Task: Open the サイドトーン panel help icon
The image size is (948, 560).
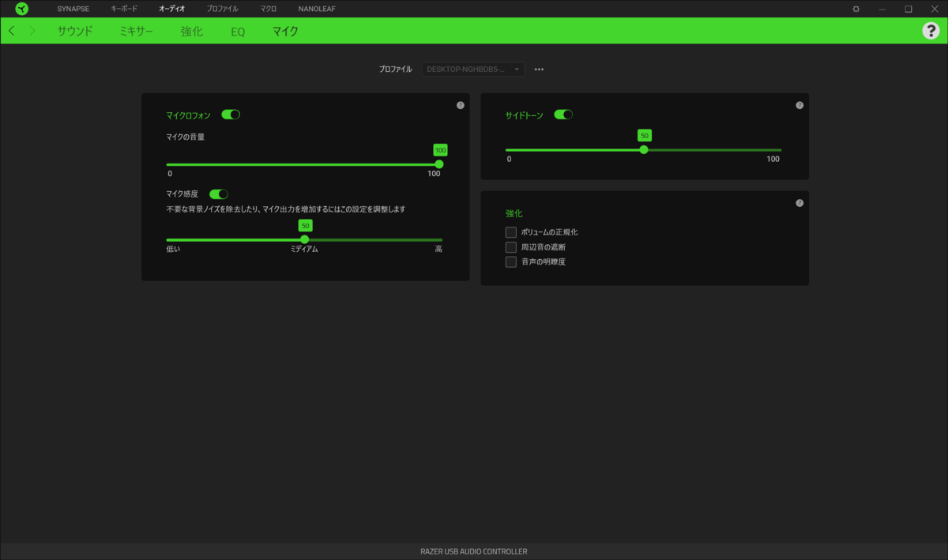Action: [799, 105]
